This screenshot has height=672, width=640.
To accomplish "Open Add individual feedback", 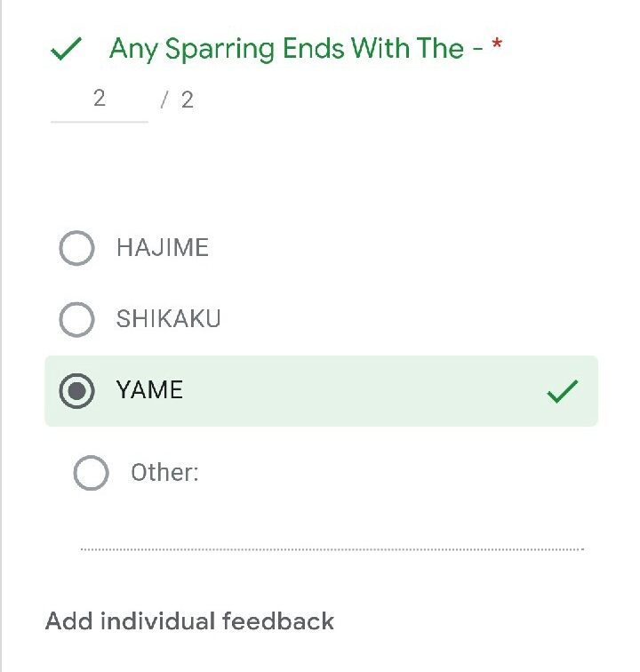I will point(189,620).
